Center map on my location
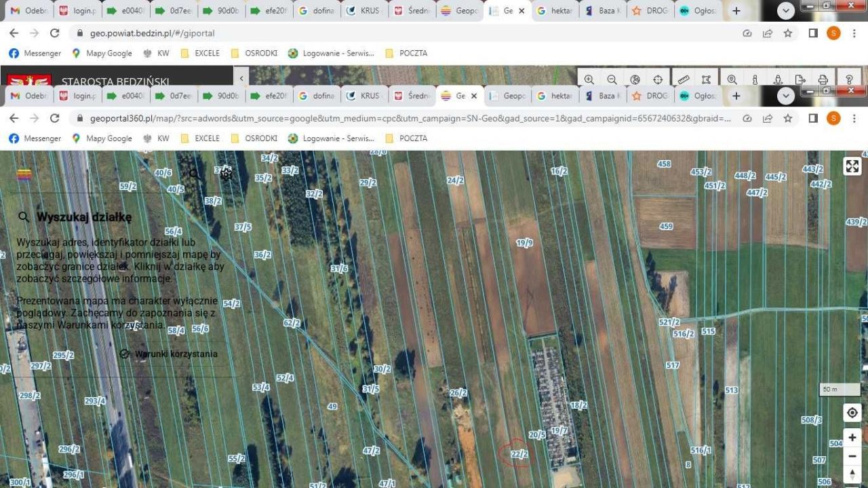Viewport: 868px width, 488px height. coord(852,413)
